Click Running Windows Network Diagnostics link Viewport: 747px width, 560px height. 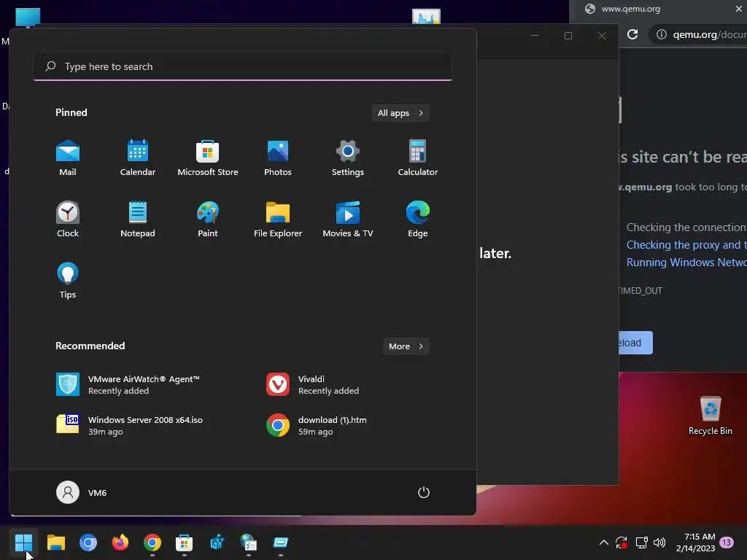(x=686, y=262)
